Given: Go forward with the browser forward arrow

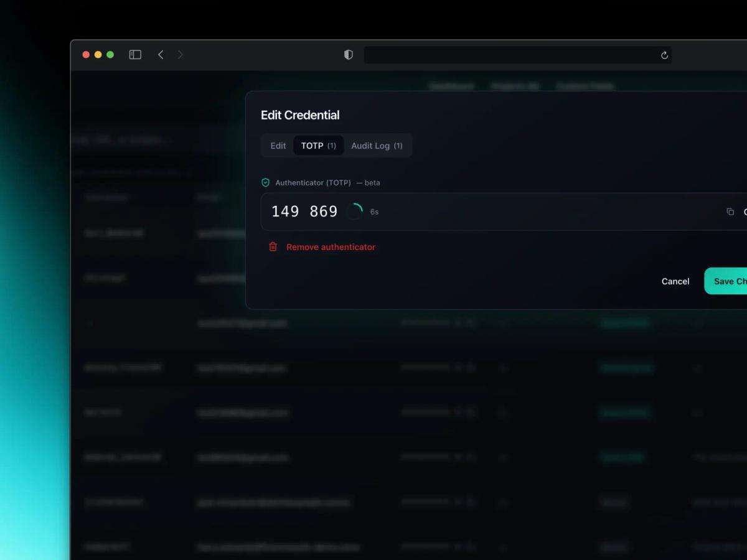Looking at the screenshot, I should pyautogui.click(x=181, y=55).
